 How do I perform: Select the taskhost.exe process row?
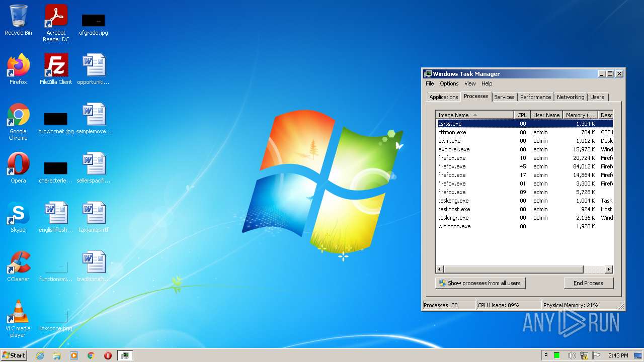point(524,209)
